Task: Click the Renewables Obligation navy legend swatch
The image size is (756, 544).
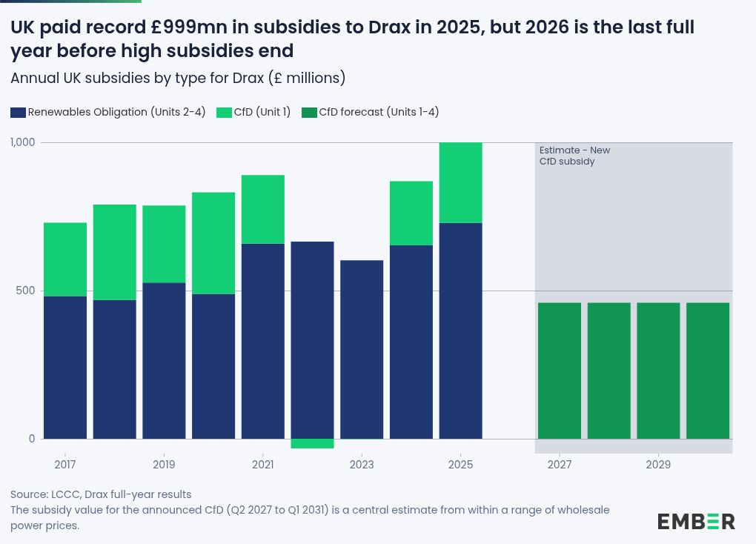Action: [19, 113]
